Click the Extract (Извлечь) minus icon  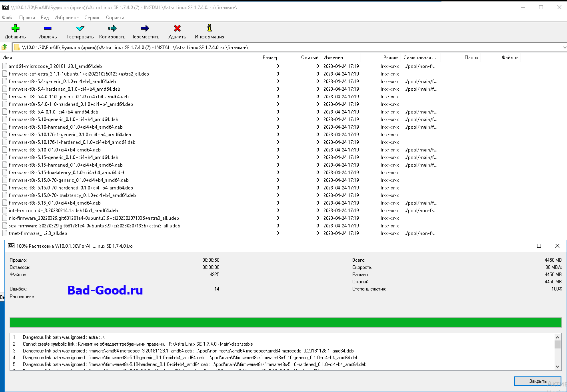pyautogui.click(x=48, y=28)
